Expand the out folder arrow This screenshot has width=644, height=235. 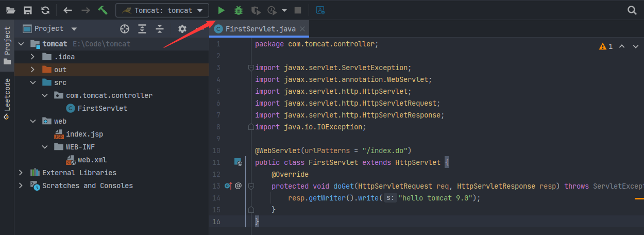tap(32, 70)
